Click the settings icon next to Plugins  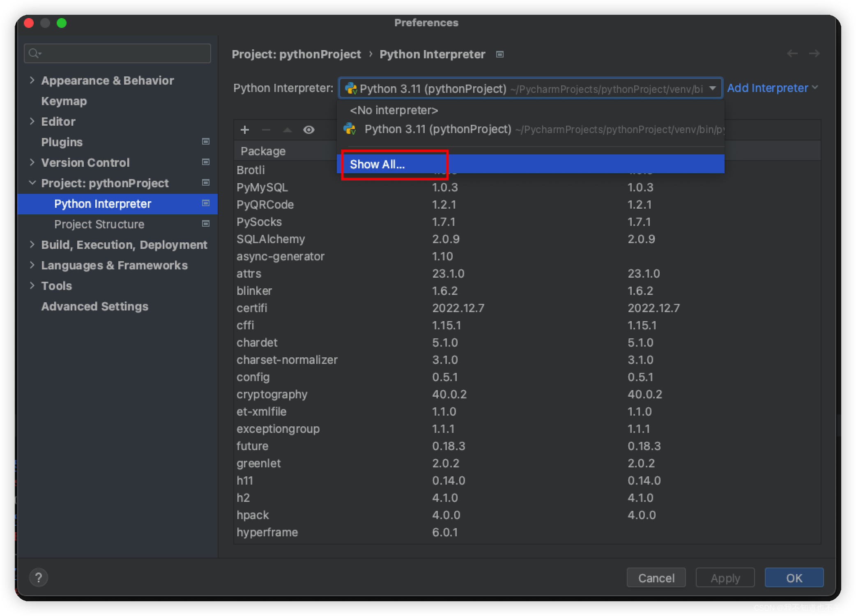pyautogui.click(x=206, y=141)
